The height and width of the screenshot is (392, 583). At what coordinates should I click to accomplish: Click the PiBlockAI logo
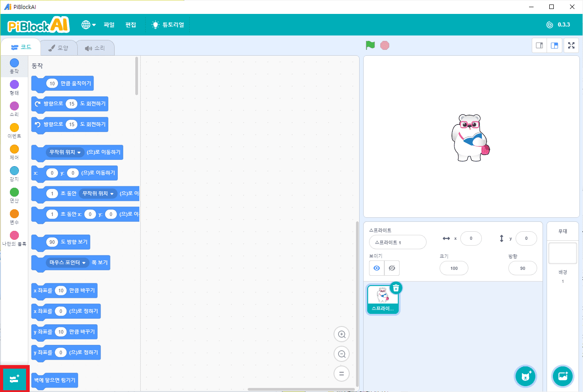pos(39,25)
